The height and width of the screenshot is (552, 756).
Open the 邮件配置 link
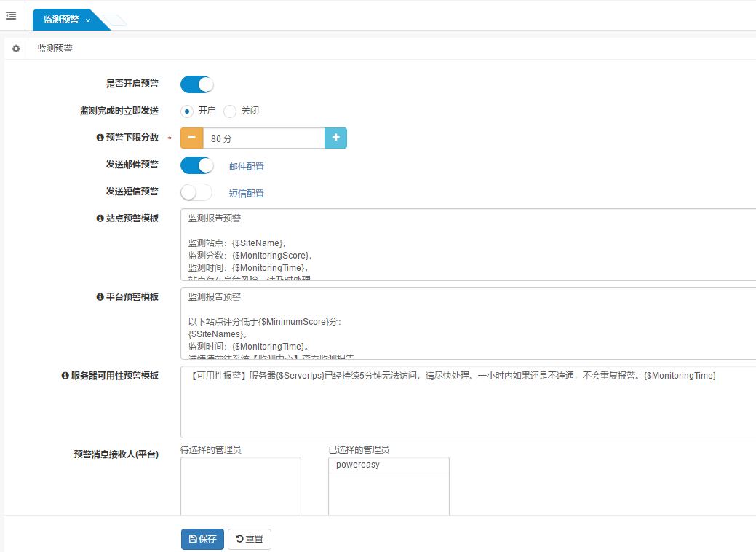pyautogui.click(x=246, y=167)
